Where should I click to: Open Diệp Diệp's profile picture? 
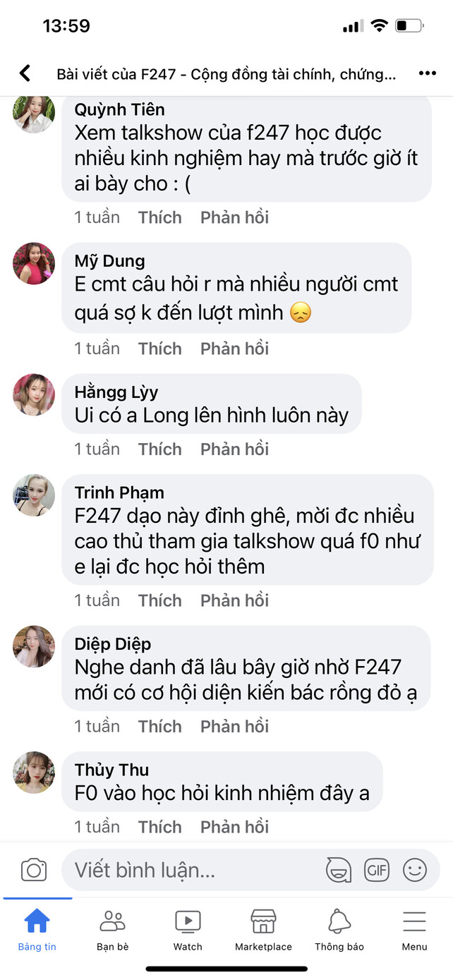[x=34, y=646]
